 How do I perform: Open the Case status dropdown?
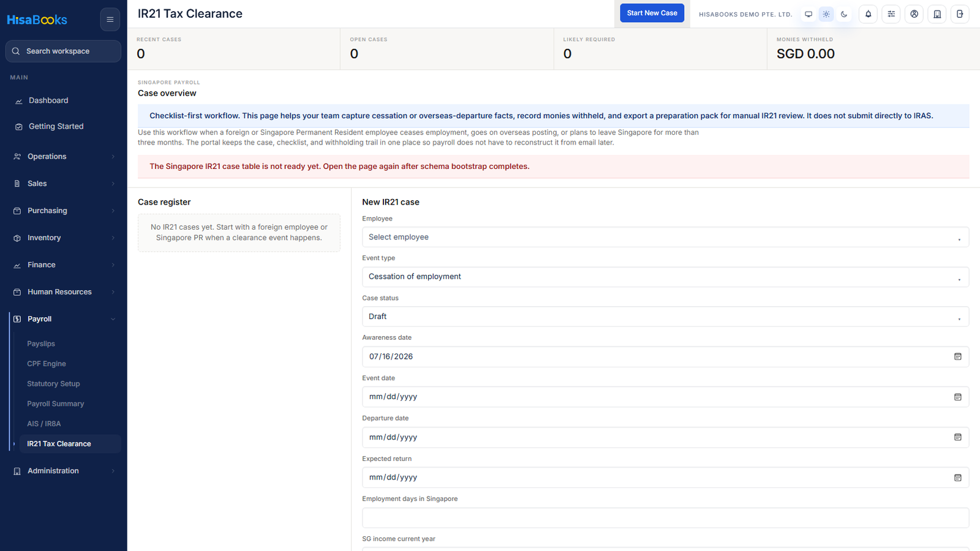[665, 317]
